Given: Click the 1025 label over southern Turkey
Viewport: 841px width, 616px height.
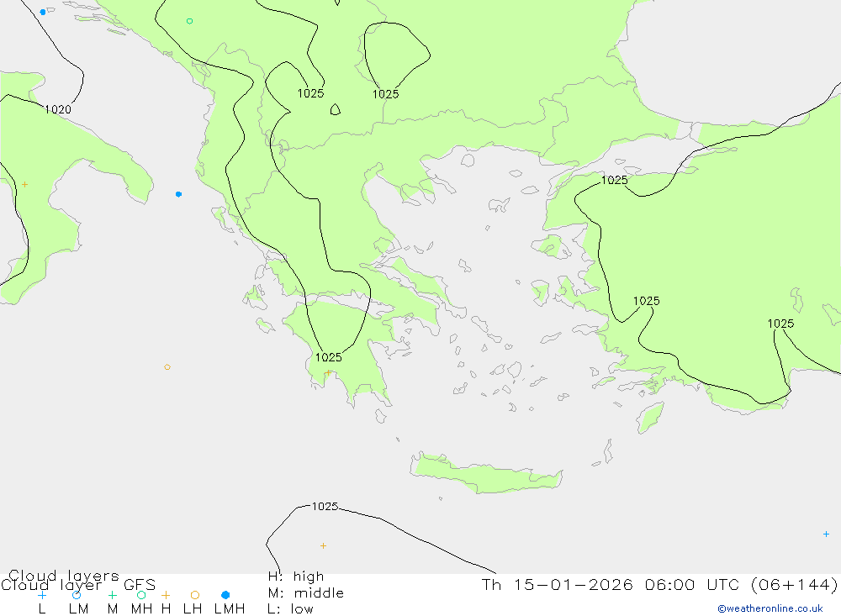Looking at the screenshot, I should 780,324.
